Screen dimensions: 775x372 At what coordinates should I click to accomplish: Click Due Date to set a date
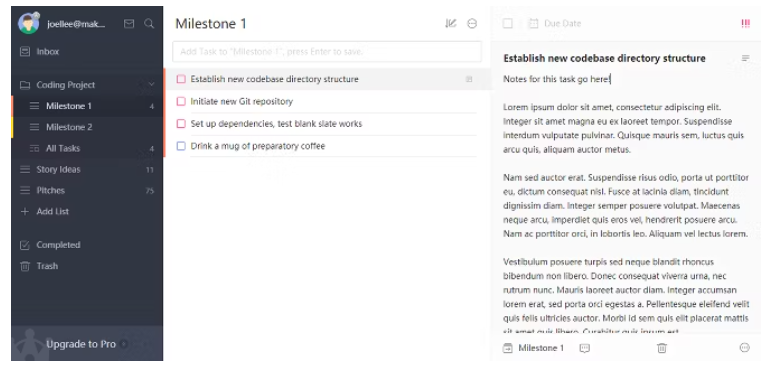point(562,23)
